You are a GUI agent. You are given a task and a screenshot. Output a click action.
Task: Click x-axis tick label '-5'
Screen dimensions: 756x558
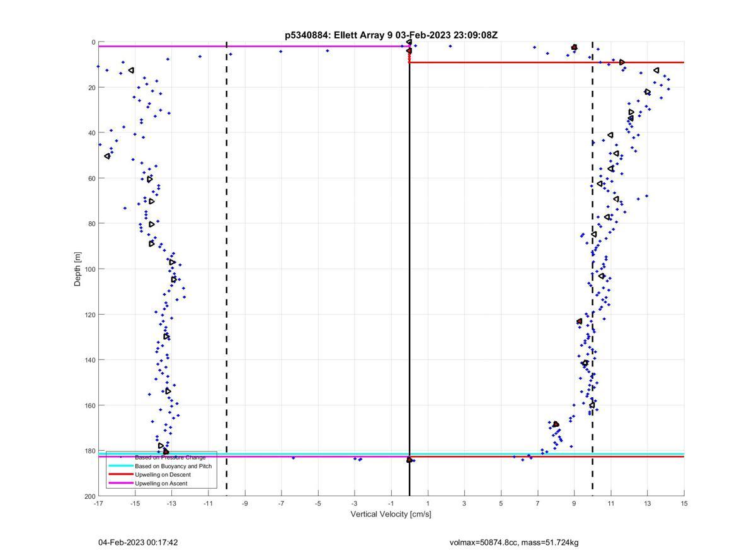point(318,503)
